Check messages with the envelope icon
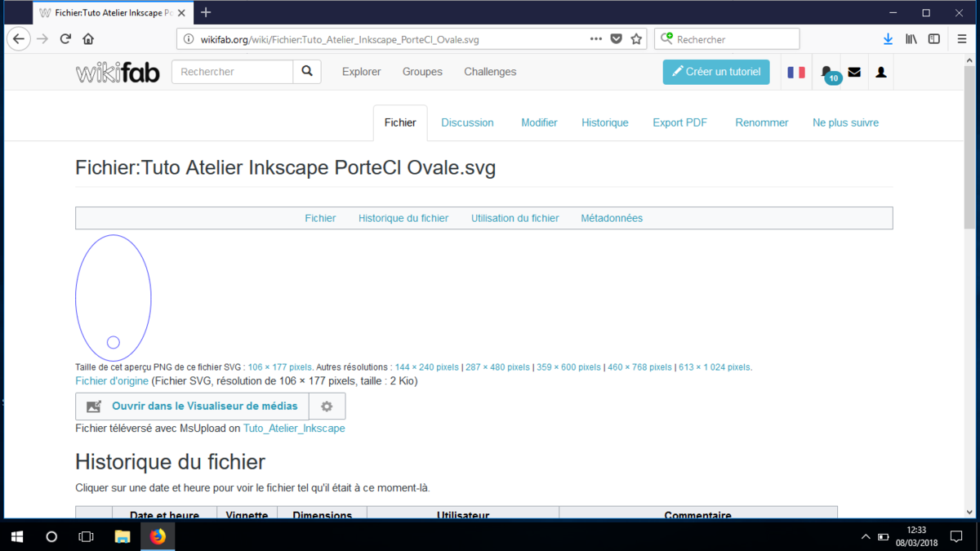The width and height of the screenshot is (980, 551). point(854,72)
